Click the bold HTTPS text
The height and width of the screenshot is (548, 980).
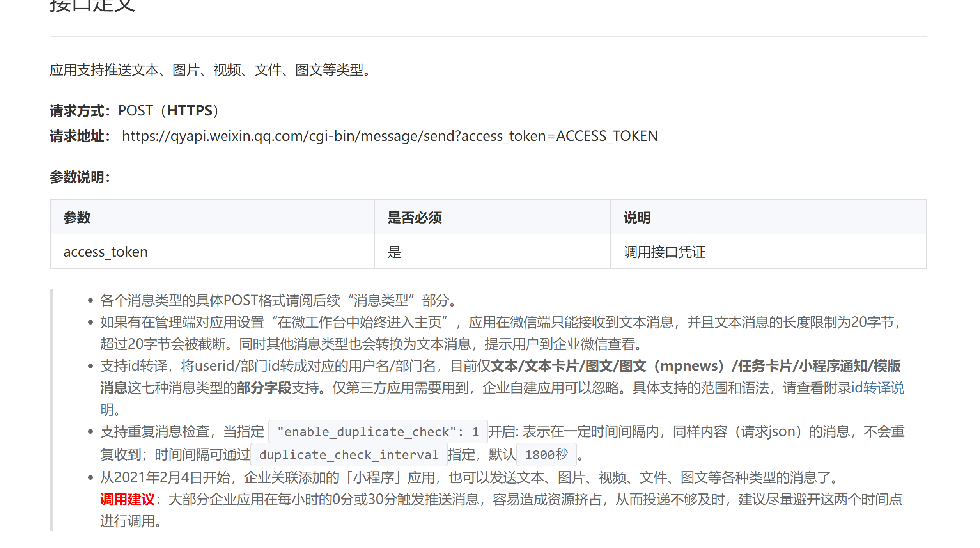pyautogui.click(x=190, y=111)
